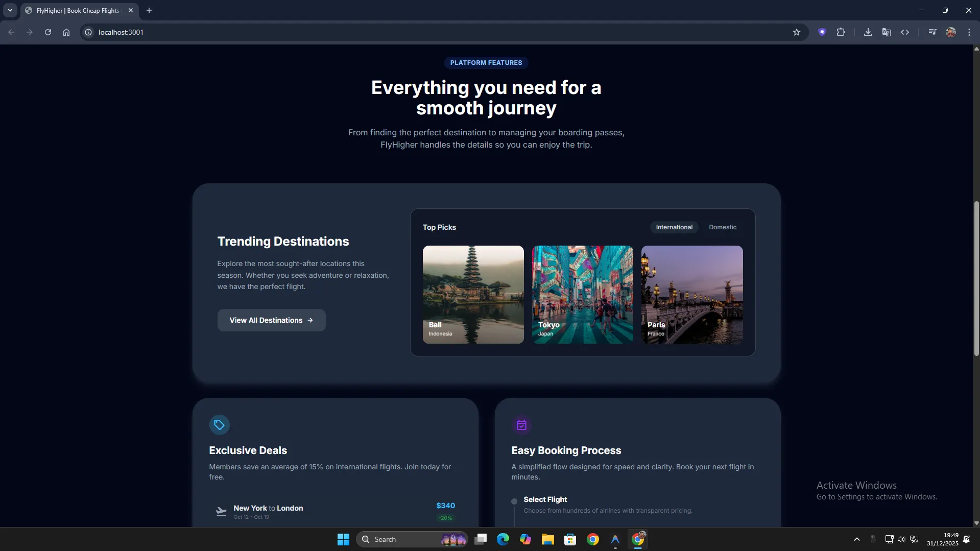
Task: Bookmark this page with the star icon
Action: coord(796,32)
